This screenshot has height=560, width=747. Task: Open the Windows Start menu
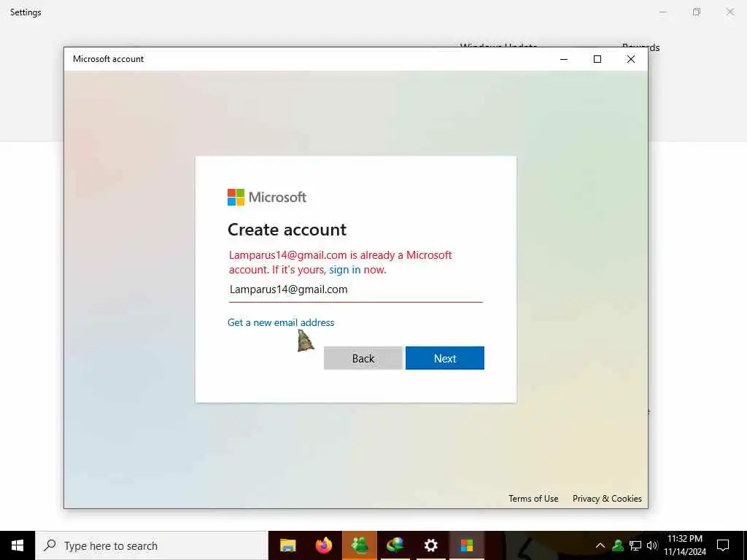point(18,545)
